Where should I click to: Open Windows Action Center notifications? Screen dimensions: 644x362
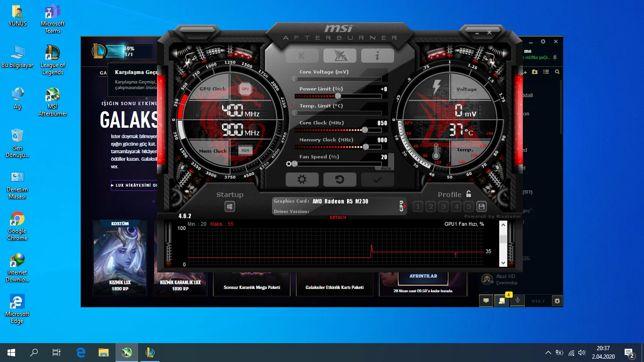(x=629, y=353)
